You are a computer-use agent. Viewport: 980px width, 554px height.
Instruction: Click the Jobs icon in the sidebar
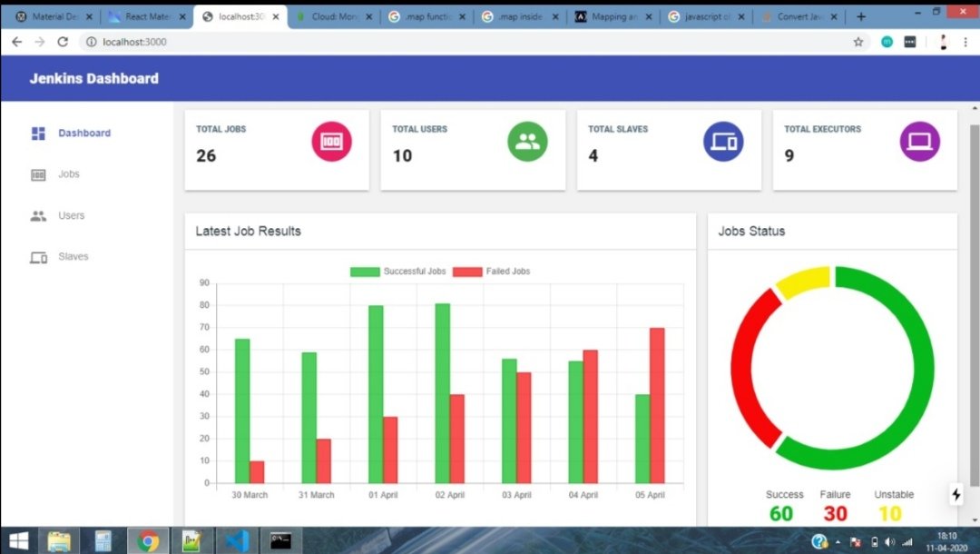coord(38,174)
